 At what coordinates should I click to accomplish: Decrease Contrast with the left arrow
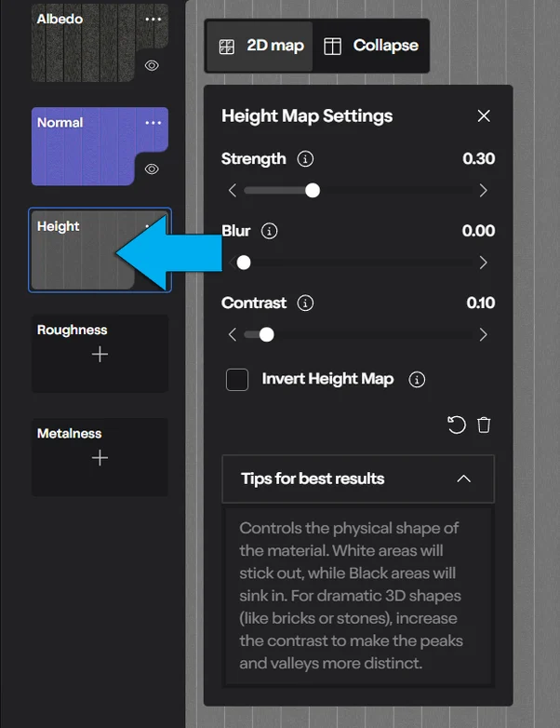coord(233,335)
